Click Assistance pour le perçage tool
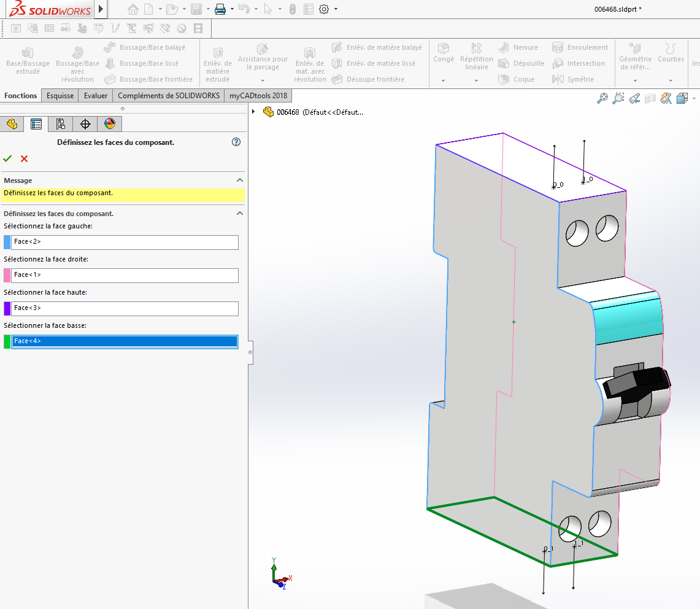Screen dimensions: 700x609 [x=263, y=58]
